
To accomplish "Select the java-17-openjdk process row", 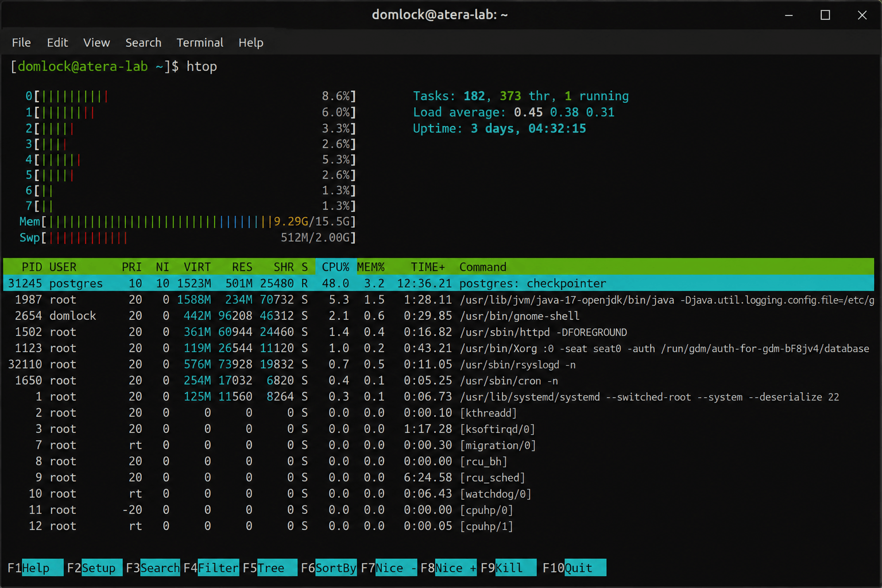I will tap(439, 300).
